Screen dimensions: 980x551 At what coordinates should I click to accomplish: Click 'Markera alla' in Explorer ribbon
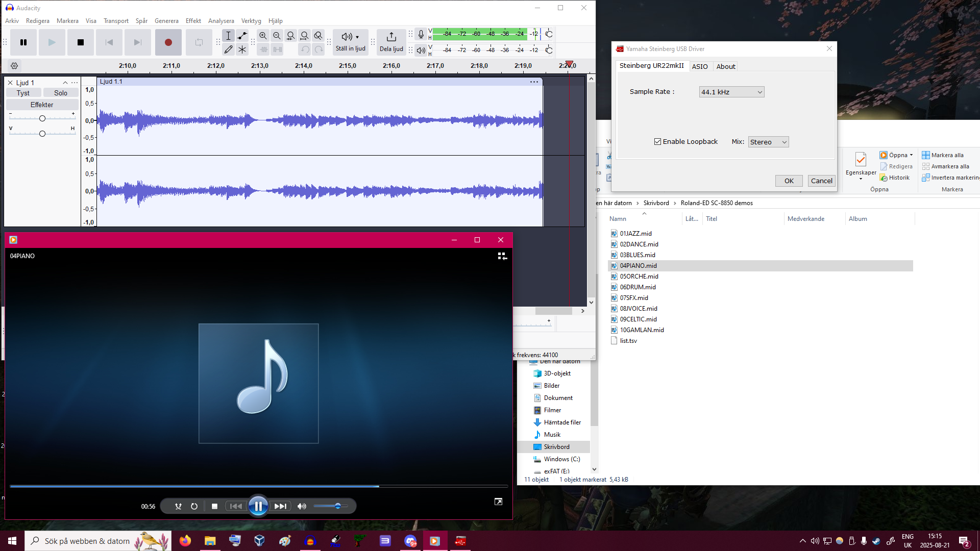943,155
